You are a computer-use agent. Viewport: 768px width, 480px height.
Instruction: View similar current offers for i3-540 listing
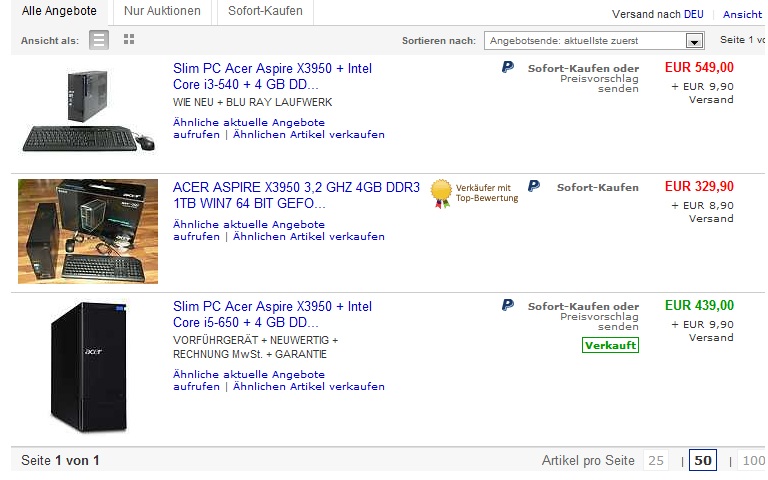click(248, 128)
